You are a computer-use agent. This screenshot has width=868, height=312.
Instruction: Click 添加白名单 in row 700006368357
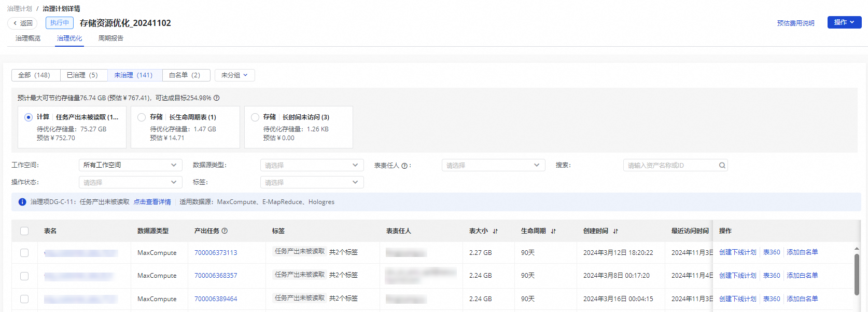tap(802, 276)
